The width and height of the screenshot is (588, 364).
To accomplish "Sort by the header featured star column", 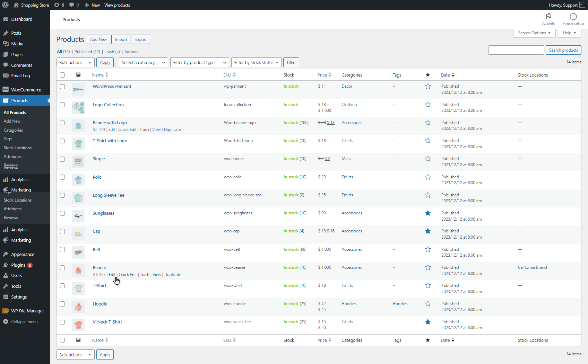I will (428, 75).
